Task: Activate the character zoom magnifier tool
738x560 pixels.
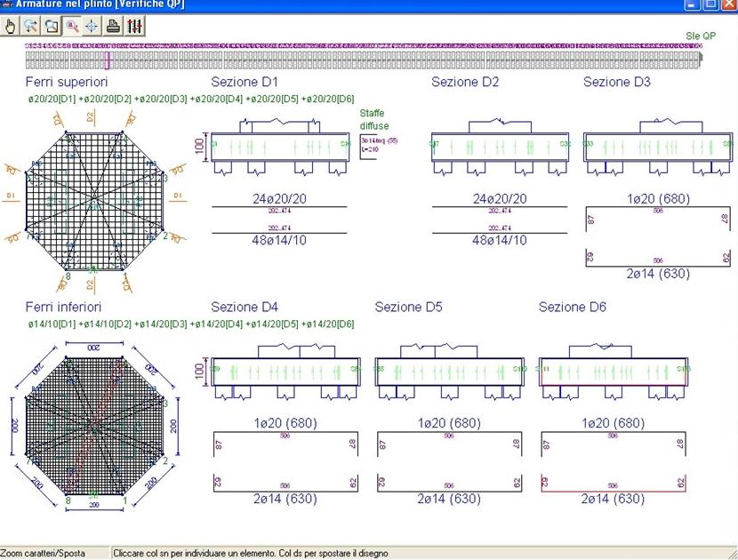Action: coord(71,27)
